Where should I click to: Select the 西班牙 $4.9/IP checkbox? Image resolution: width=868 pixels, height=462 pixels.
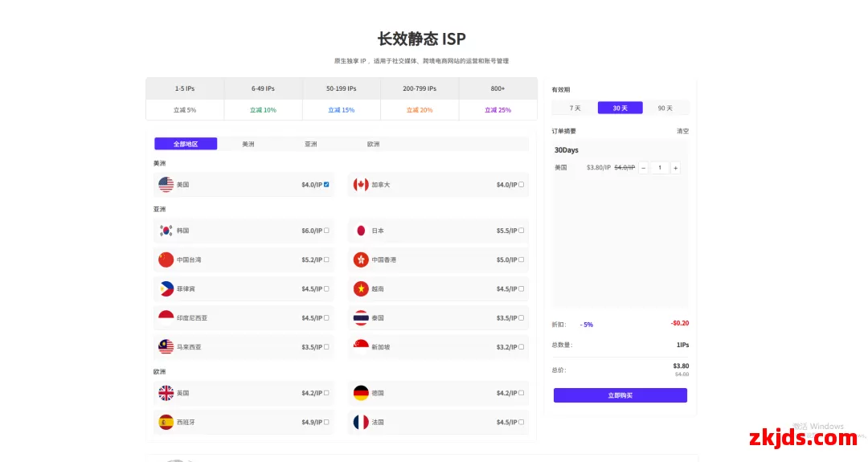[326, 422]
